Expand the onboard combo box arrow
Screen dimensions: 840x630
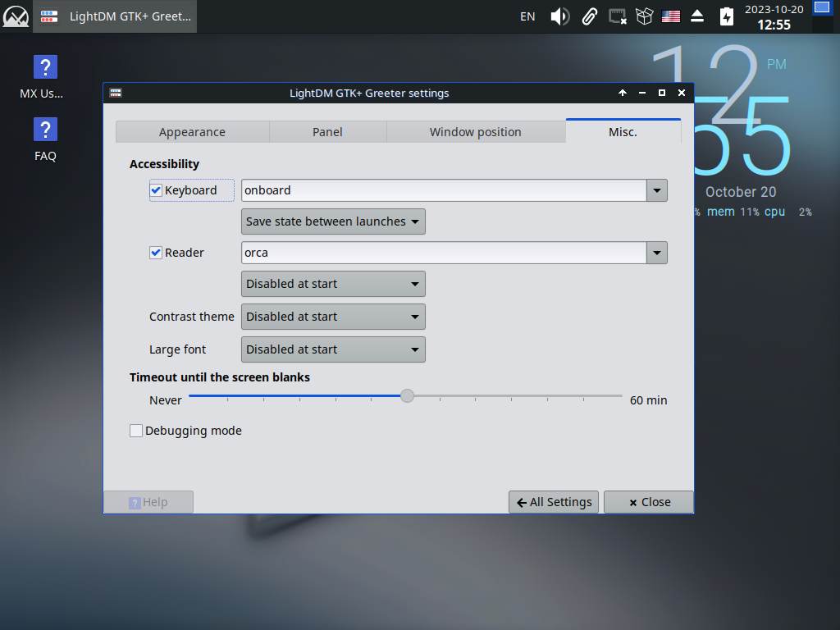(x=657, y=190)
